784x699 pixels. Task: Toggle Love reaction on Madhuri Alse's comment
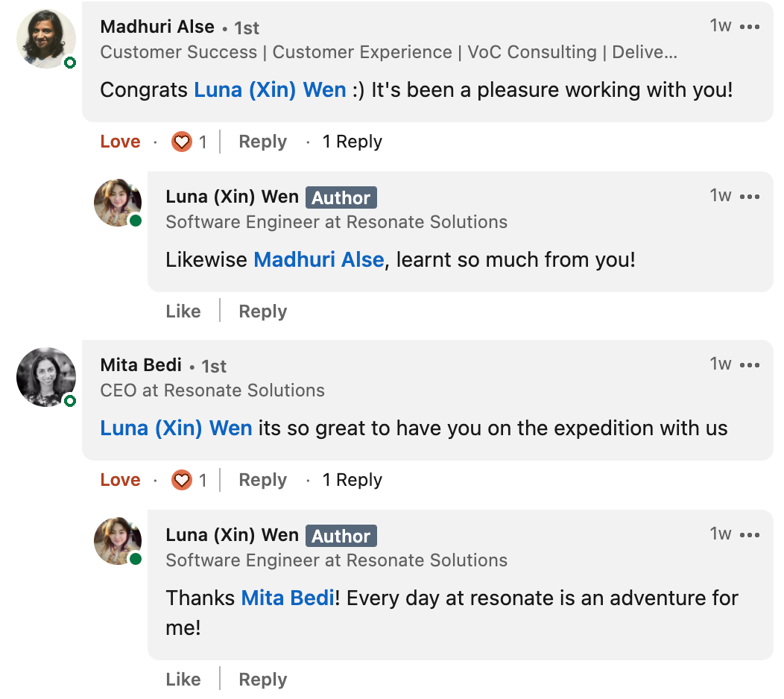click(120, 142)
